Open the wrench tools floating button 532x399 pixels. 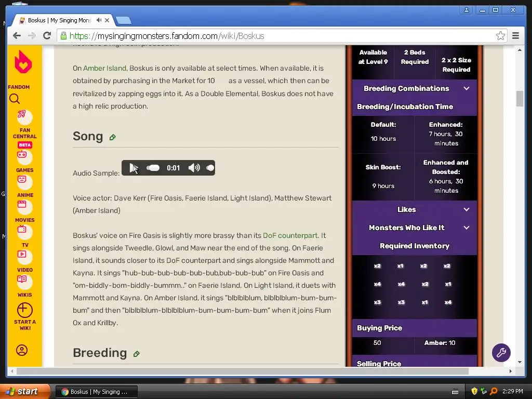click(x=501, y=353)
